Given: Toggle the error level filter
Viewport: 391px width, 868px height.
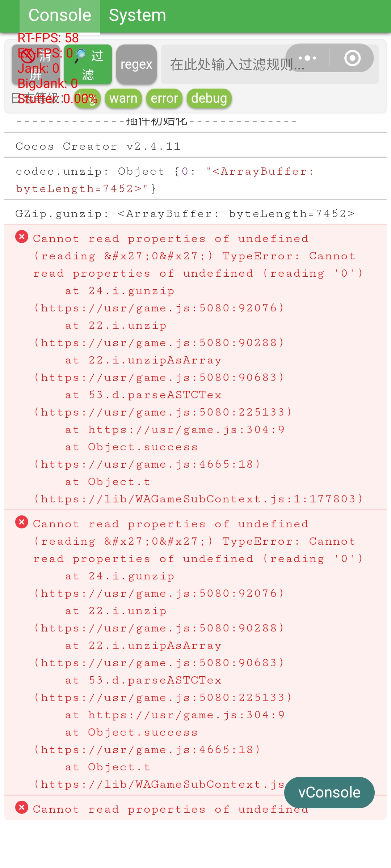Looking at the screenshot, I should pyautogui.click(x=164, y=98).
